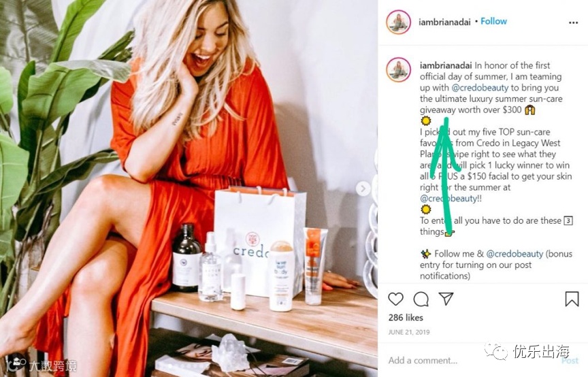Open the JUNE 21, 2019 post date

click(409, 332)
